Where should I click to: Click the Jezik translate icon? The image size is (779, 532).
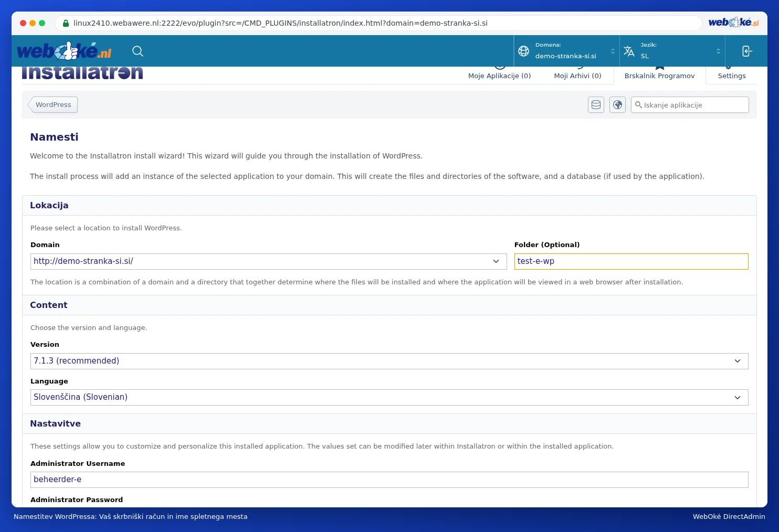coord(629,51)
